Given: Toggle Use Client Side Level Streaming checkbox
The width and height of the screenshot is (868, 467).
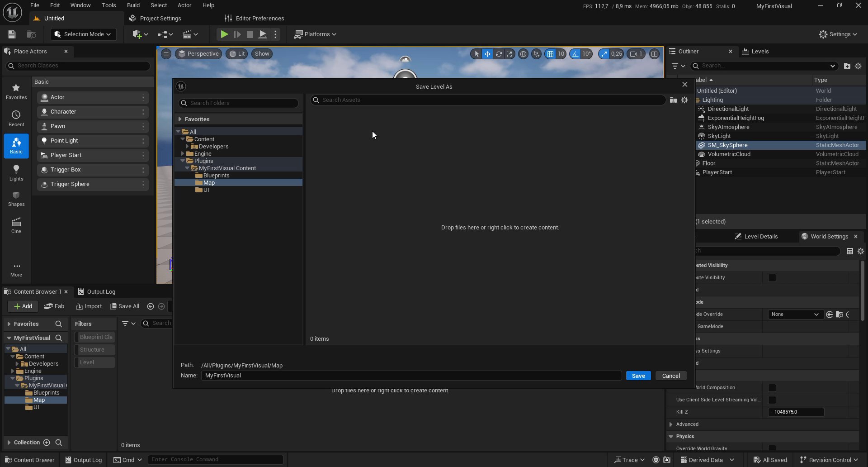Looking at the screenshot, I should (x=772, y=400).
